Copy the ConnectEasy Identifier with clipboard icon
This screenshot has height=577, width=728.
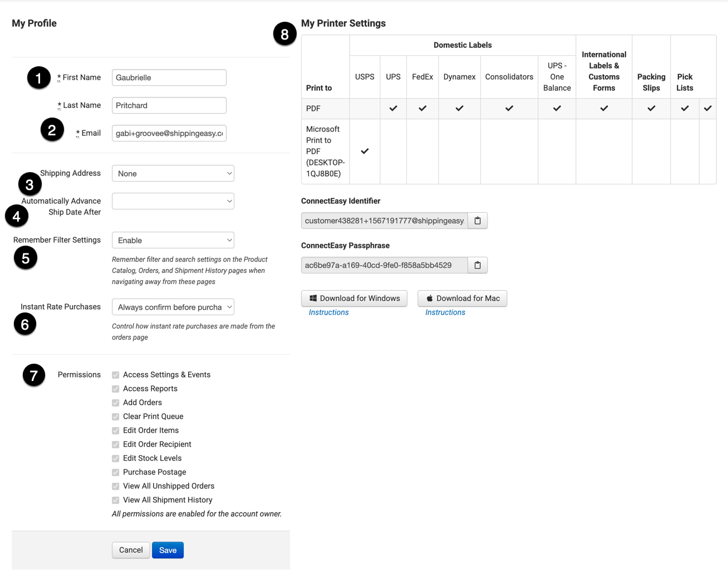478,221
